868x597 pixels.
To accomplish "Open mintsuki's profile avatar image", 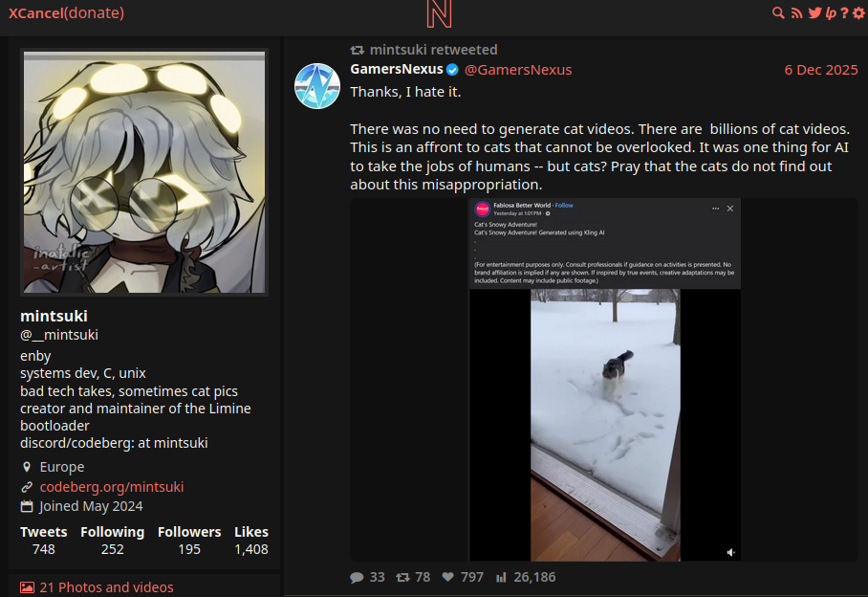I will coord(144,172).
